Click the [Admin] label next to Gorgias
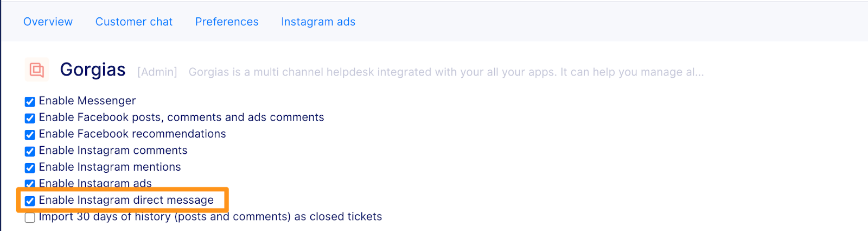Screen dimensions: 868x231 [157, 72]
